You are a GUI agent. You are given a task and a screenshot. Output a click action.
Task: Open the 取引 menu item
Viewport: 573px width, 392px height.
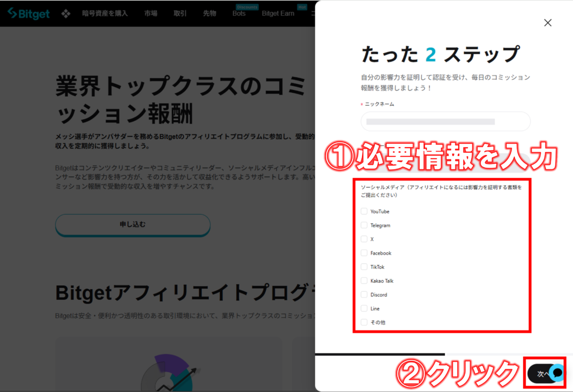pos(180,13)
